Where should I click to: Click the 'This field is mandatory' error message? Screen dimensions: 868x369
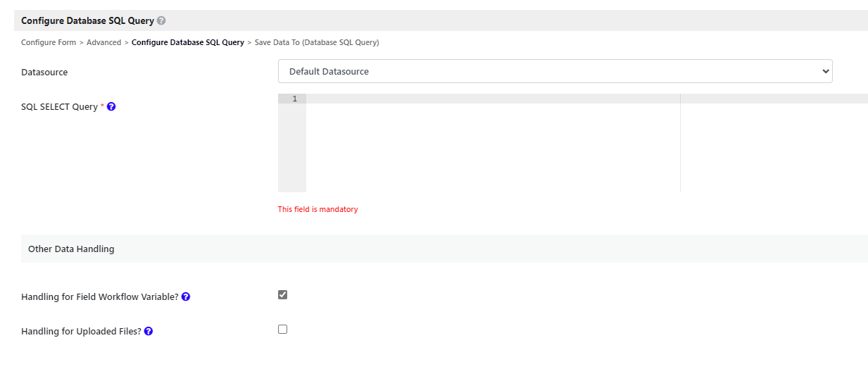click(317, 209)
